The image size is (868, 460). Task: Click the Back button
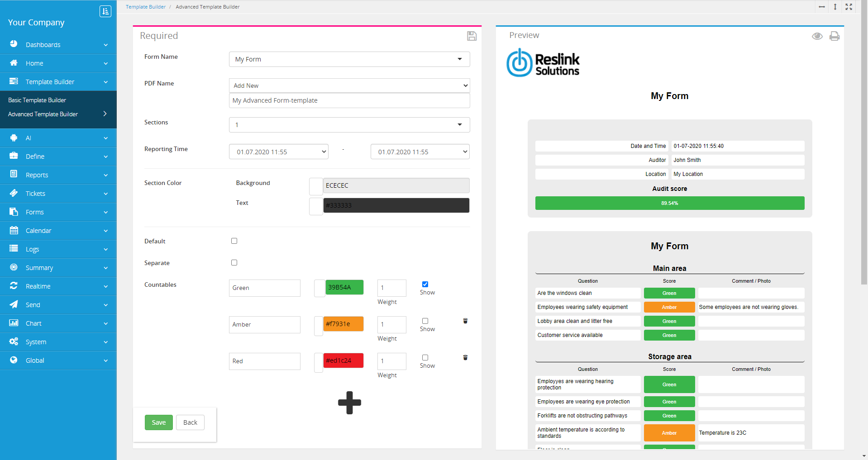click(190, 422)
